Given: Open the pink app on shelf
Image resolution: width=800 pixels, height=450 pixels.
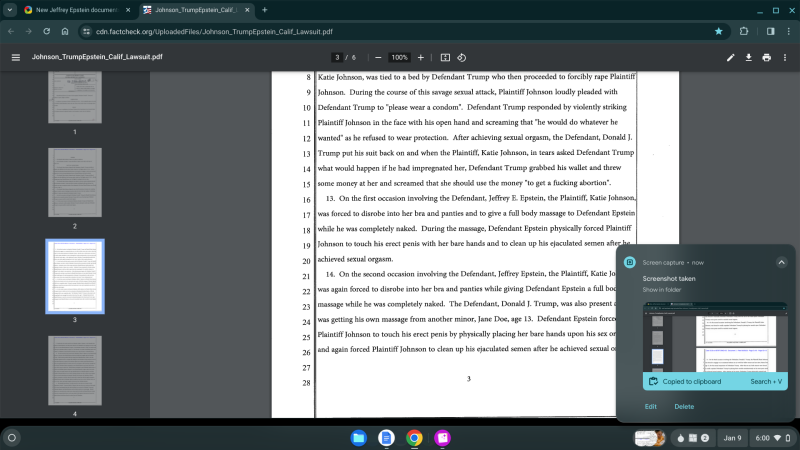Looking at the screenshot, I should [442, 438].
